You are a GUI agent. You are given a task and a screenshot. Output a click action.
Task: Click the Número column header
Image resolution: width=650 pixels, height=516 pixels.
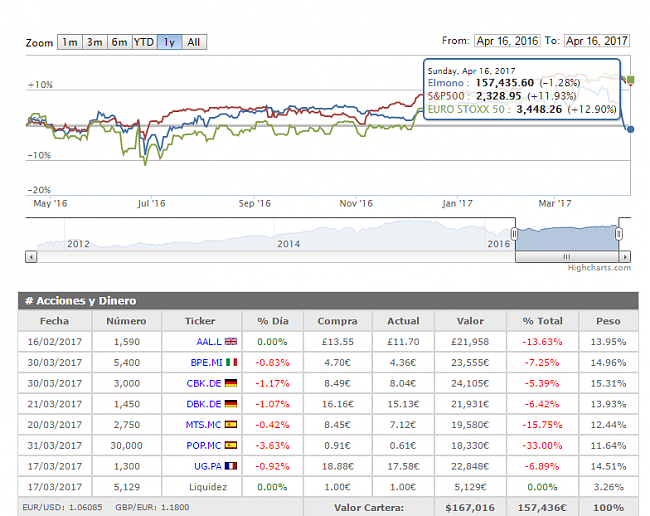[x=126, y=321]
